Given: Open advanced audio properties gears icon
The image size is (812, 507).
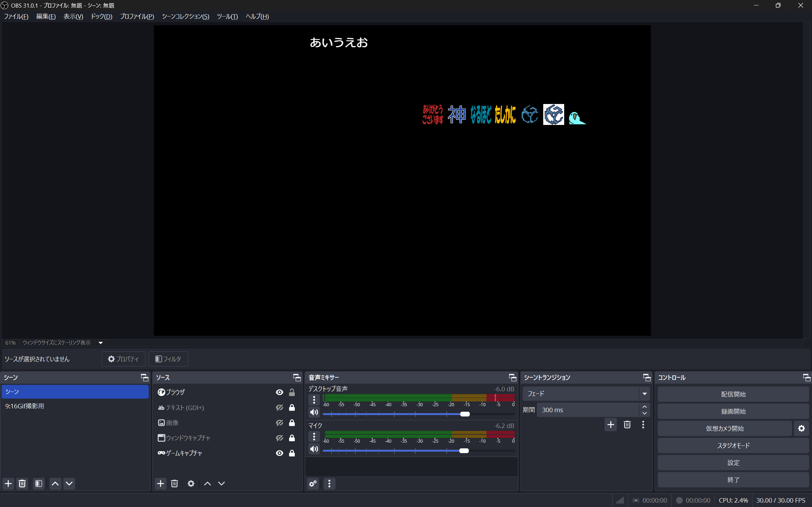Looking at the screenshot, I should pos(313,484).
